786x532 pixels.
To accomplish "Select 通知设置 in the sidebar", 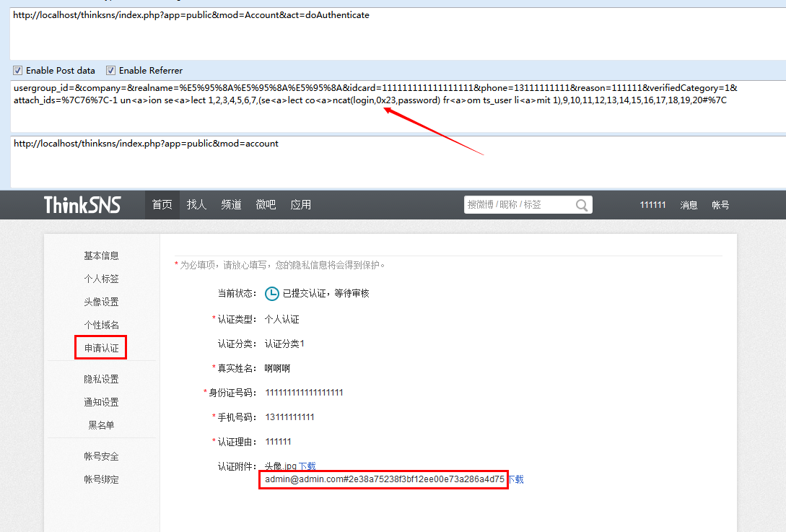I will [101, 402].
